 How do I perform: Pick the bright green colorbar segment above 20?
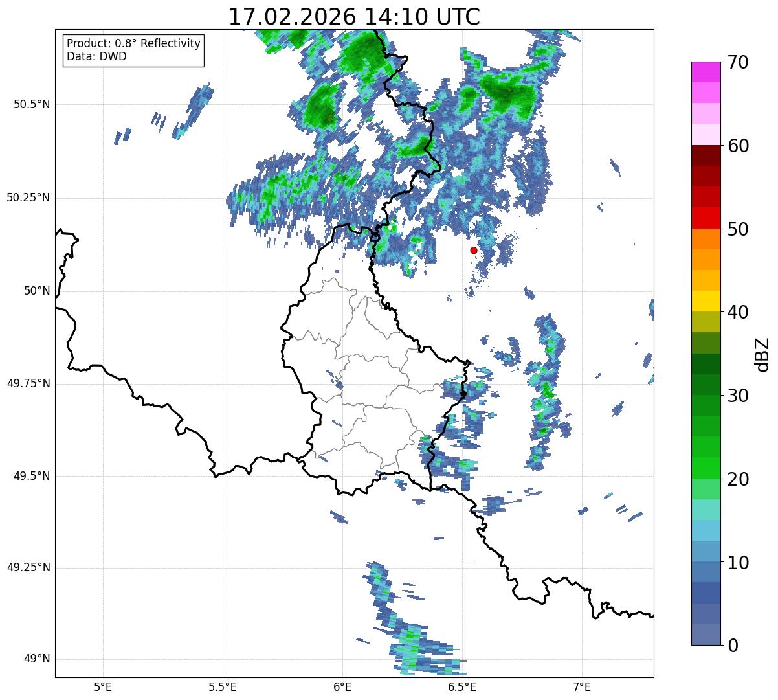(706, 468)
